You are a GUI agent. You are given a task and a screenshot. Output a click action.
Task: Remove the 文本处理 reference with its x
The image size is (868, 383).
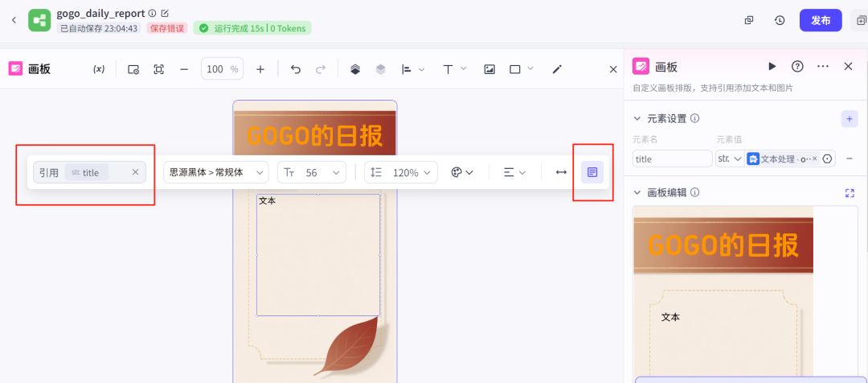click(x=814, y=159)
